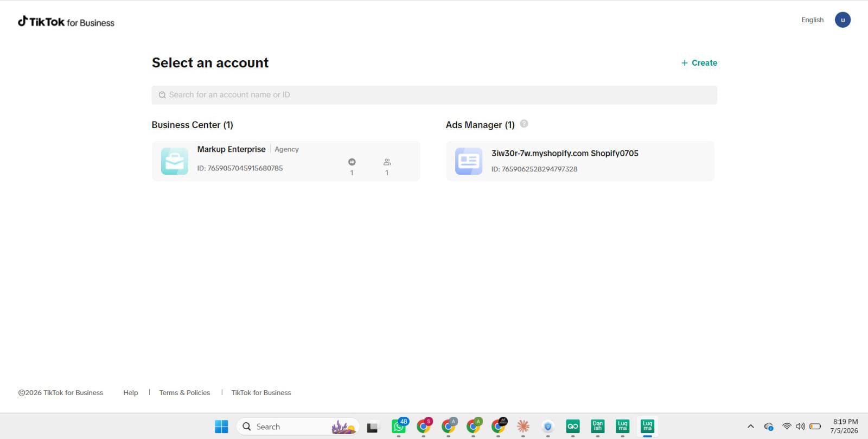Click the battery status tray icon
This screenshot has width=868, height=439.
tap(815, 427)
